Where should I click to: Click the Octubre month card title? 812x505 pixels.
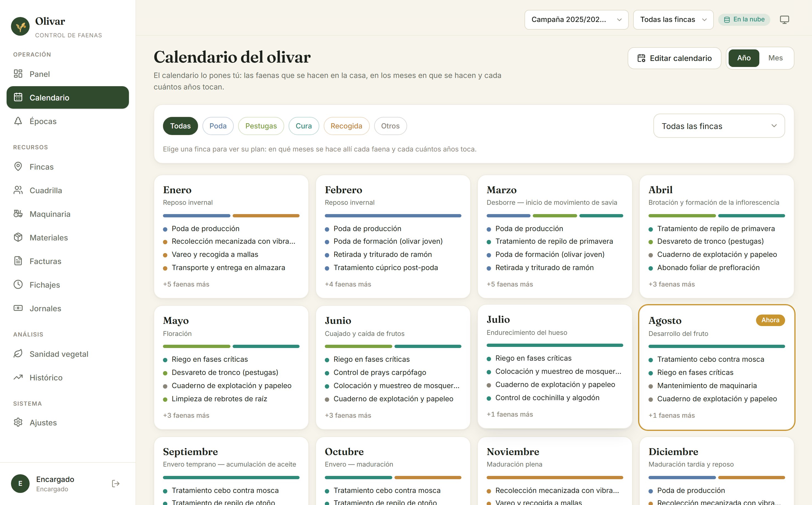(x=344, y=452)
